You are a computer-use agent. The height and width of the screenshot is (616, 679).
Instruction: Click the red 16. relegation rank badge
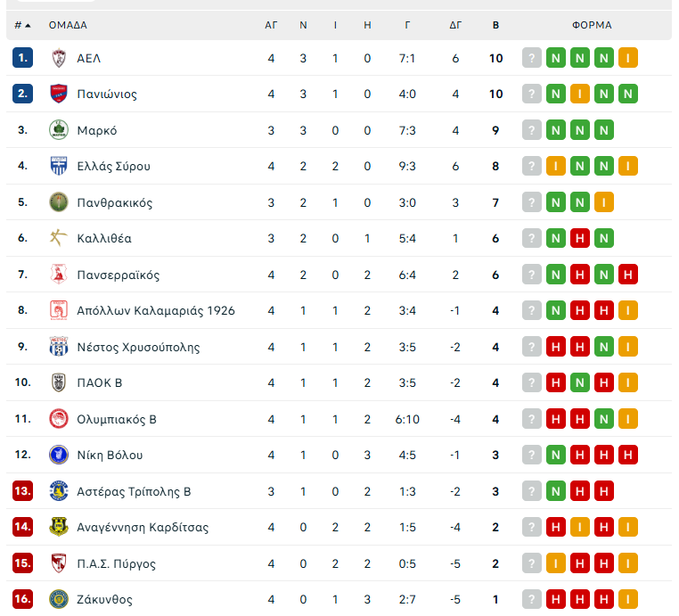point(22,599)
